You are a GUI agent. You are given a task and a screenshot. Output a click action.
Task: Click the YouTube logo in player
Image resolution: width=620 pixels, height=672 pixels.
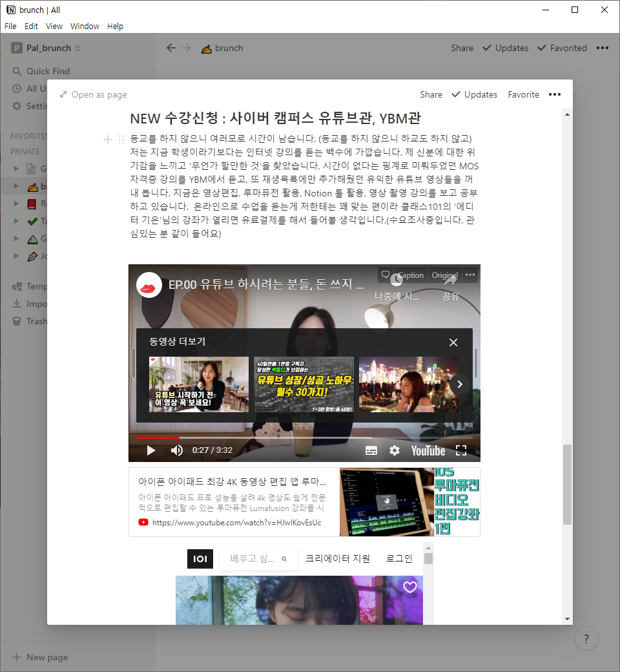(x=428, y=450)
